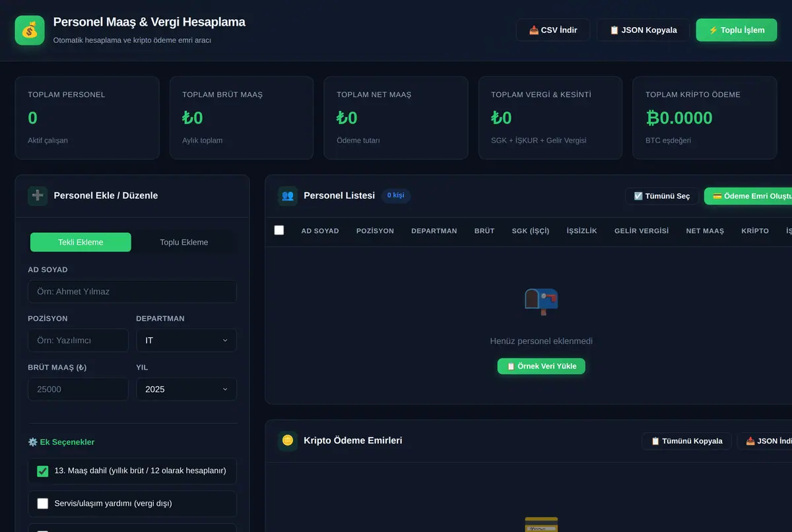This screenshot has width=792, height=532.
Task: Enable Servis/ulaşım yardımı checkbox
Action: click(43, 504)
